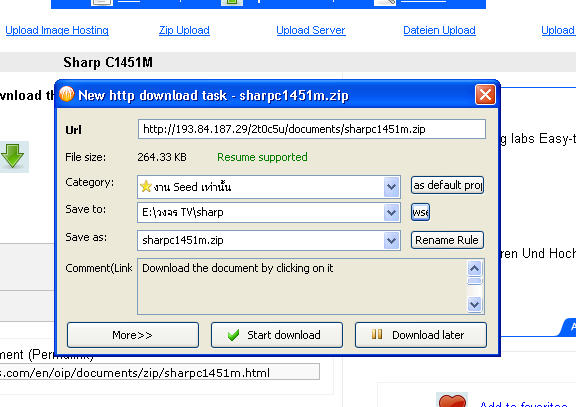The width and height of the screenshot is (576, 407).
Task: Click Start download button
Action: [x=277, y=335]
